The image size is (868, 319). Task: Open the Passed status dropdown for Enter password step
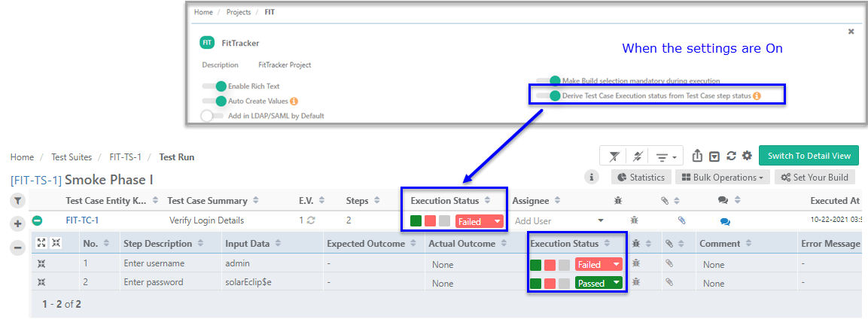599,283
